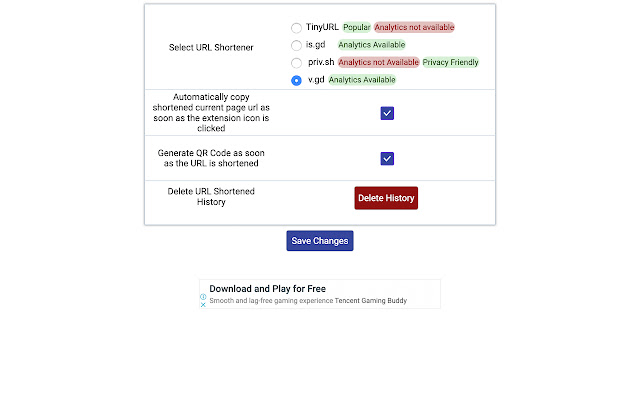Open the "Download and Play for Free" ad
Image resolution: width=640 pixels, height=400 pixels.
(267, 288)
